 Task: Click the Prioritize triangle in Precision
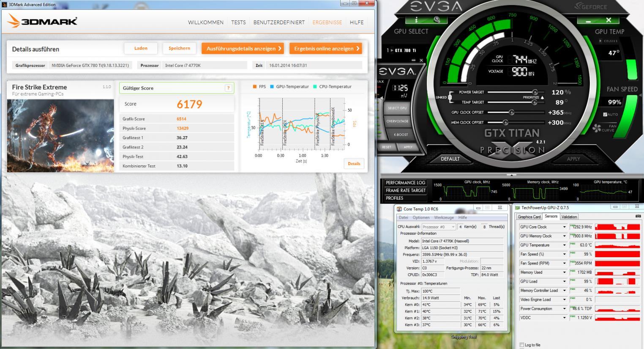click(542, 97)
